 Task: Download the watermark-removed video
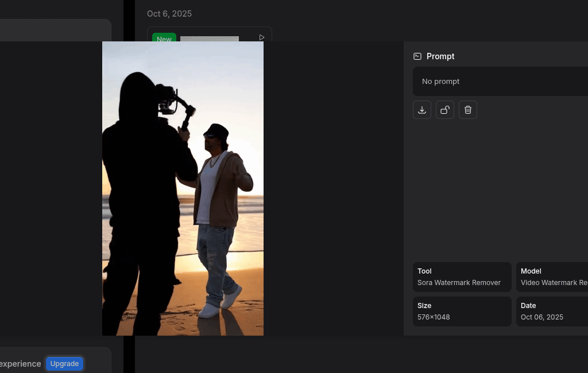[422, 110]
